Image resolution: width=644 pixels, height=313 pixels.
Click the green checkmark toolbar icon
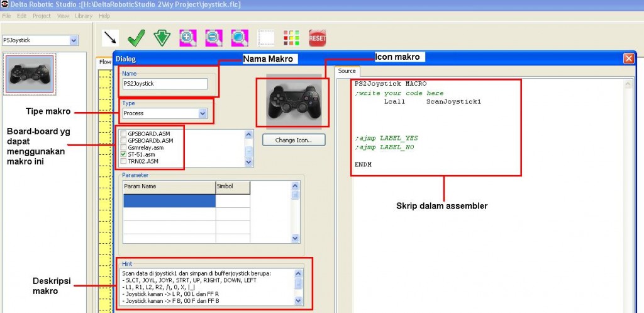point(136,38)
